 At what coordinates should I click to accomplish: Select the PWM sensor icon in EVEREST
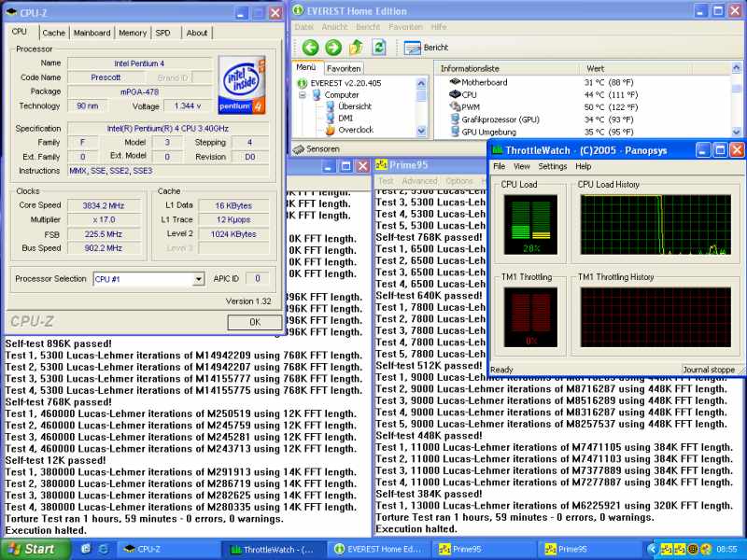455,106
